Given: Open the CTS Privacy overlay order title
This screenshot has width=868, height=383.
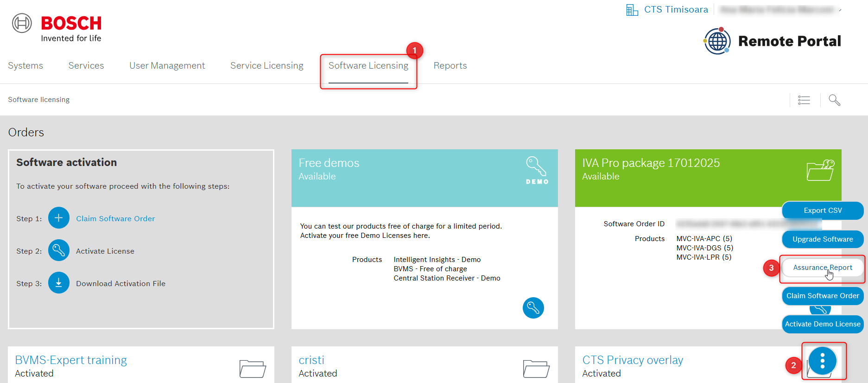Looking at the screenshot, I should point(633,360).
